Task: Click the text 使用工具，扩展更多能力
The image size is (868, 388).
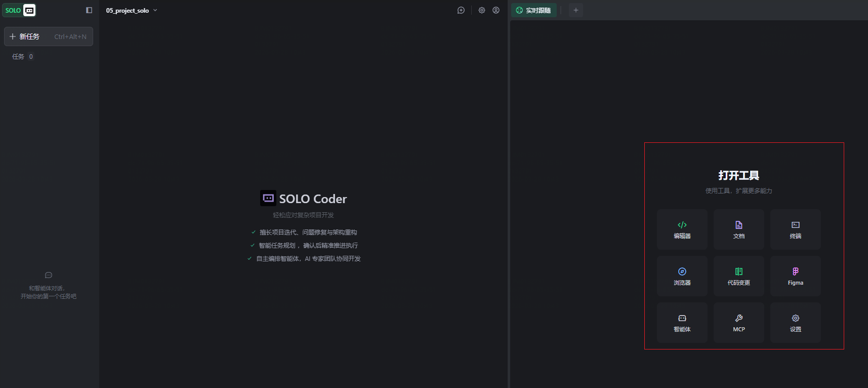Action: (x=739, y=191)
